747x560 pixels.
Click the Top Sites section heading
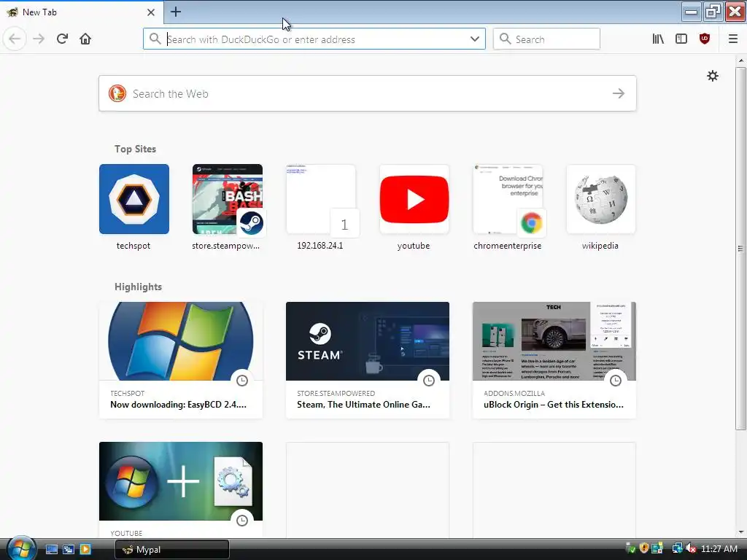[x=135, y=149]
